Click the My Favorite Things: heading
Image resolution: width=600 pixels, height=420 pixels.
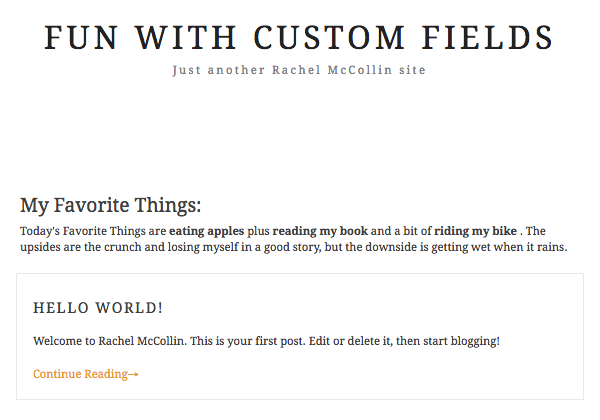click(x=111, y=206)
